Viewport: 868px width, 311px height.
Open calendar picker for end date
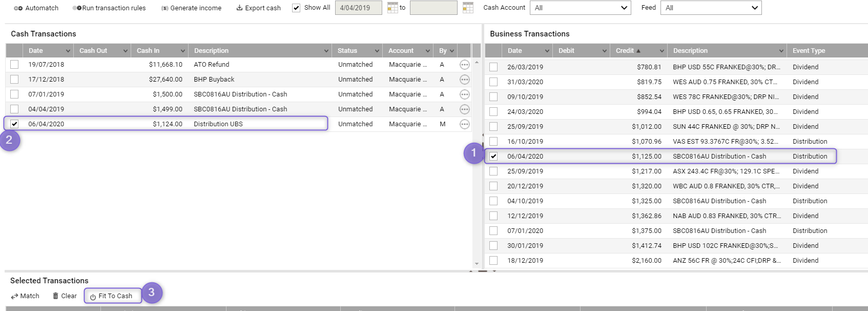click(468, 8)
